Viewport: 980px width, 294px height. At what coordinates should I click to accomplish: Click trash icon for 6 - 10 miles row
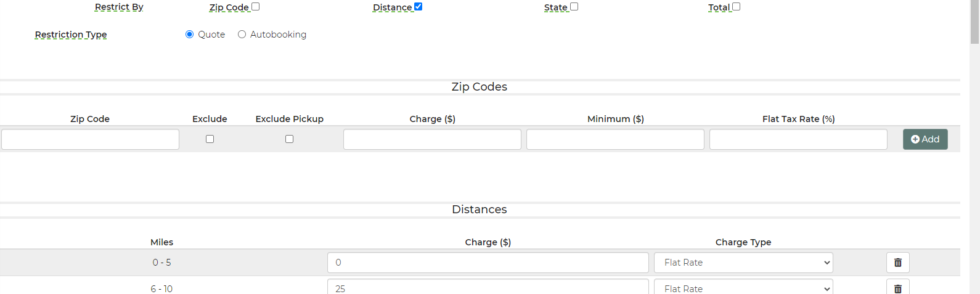(897, 288)
